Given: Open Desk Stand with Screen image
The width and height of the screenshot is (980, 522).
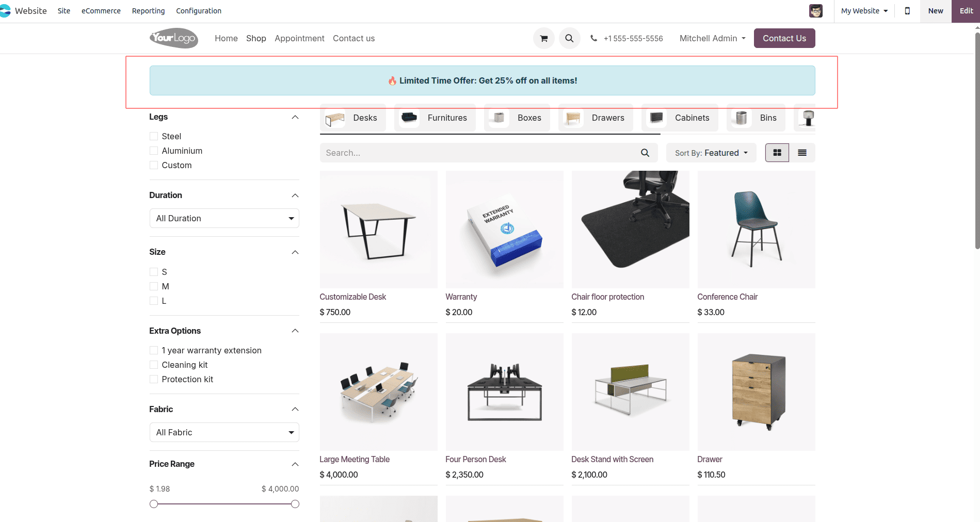Looking at the screenshot, I should point(631,392).
